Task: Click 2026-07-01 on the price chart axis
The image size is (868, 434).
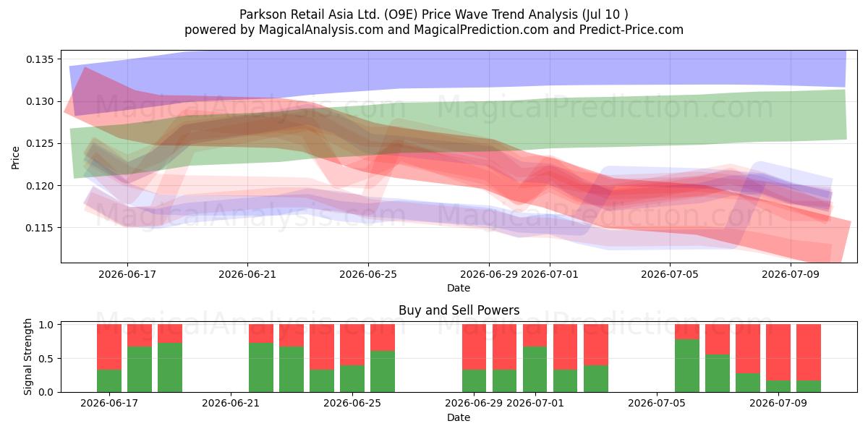Action: tap(550, 274)
